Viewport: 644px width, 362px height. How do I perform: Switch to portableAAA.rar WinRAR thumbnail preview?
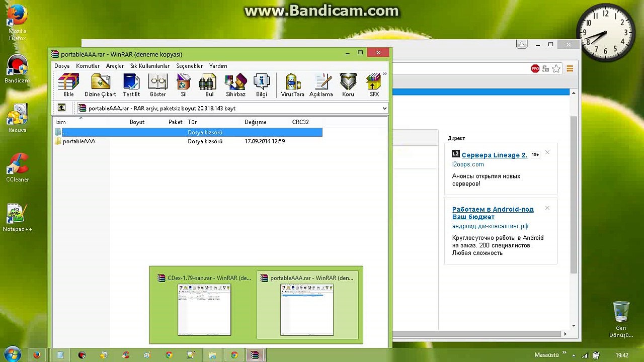(307, 305)
